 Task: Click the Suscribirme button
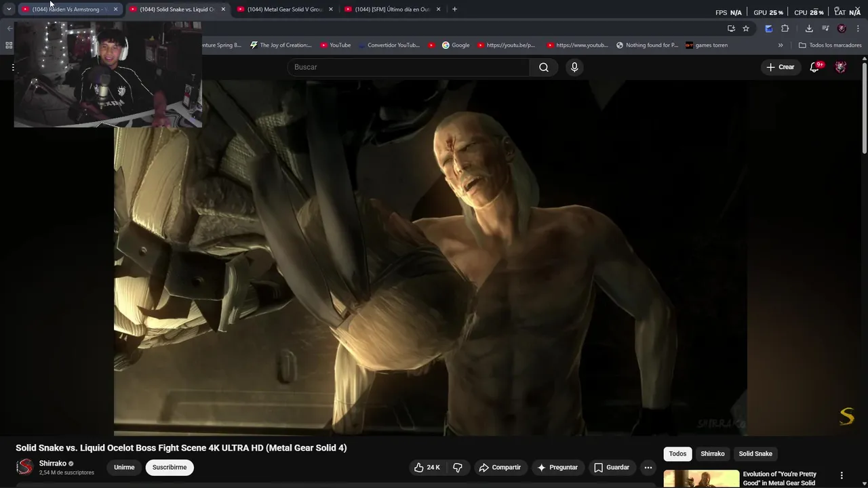[x=170, y=468]
